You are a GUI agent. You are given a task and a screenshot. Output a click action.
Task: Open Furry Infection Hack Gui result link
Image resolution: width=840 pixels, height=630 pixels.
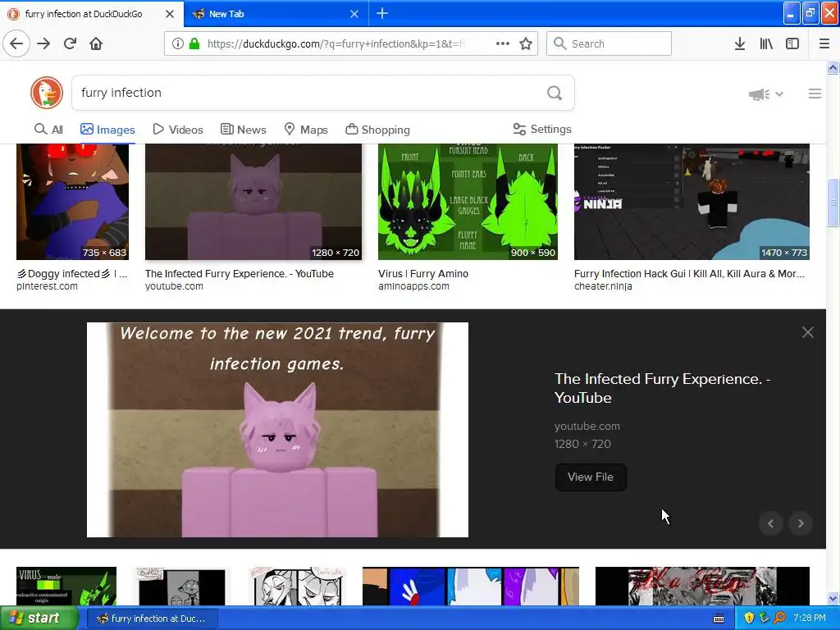(x=689, y=274)
